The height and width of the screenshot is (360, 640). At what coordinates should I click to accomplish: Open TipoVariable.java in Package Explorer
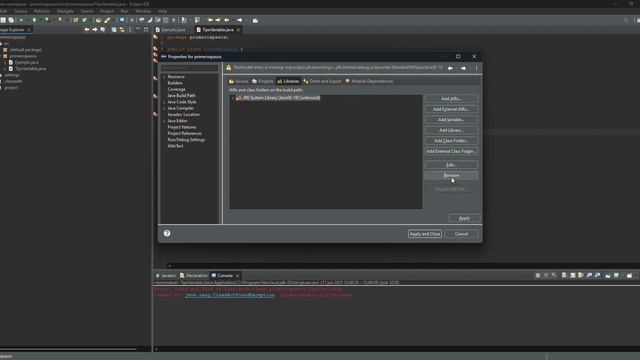pyautogui.click(x=30, y=69)
